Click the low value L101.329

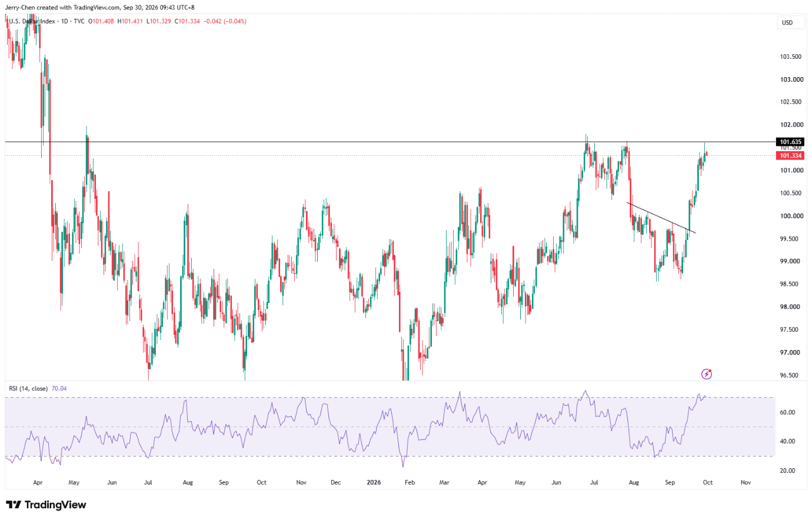pos(158,21)
